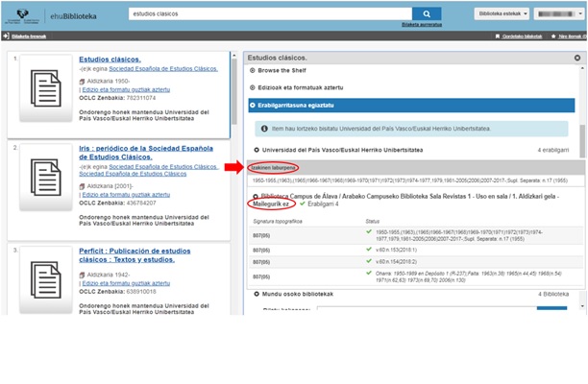Expand Mundu osoko bibliotekak section
588x384 pixels.
click(x=298, y=294)
